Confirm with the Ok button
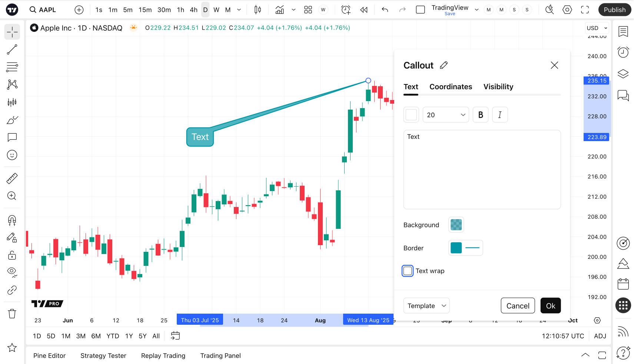The height and width of the screenshot is (364, 634). (551, 306)
